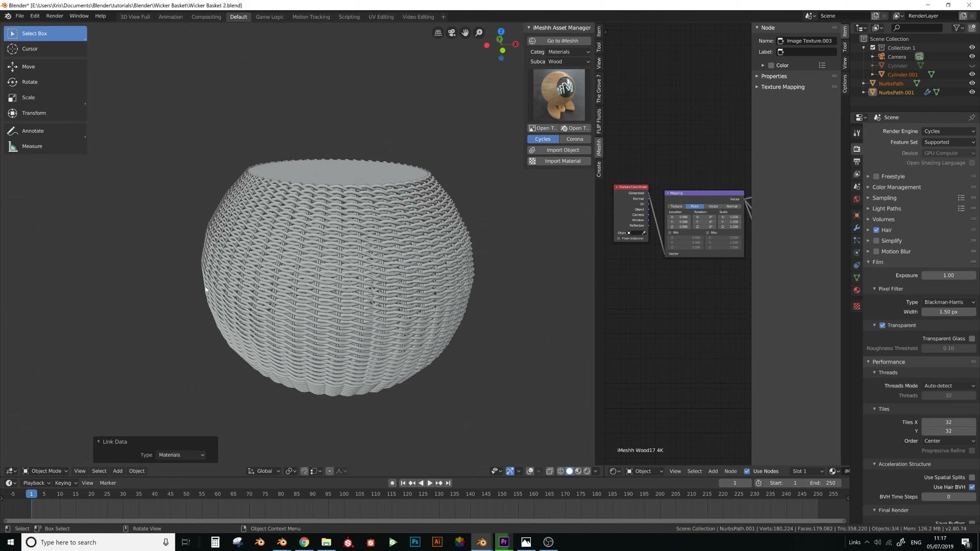Open the Threads Mode dropdown
The width and height of the screenshot is (980, 551).
[949, 386]
